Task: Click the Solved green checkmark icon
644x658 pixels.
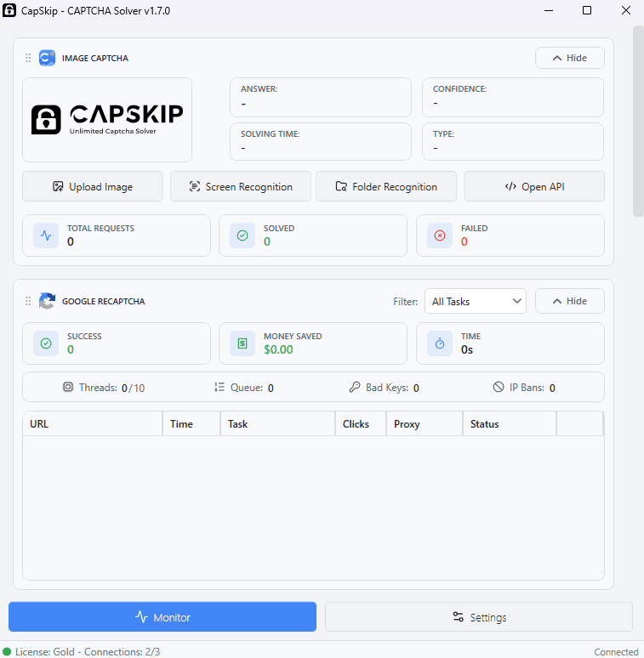Action: [x=242, y=235]
